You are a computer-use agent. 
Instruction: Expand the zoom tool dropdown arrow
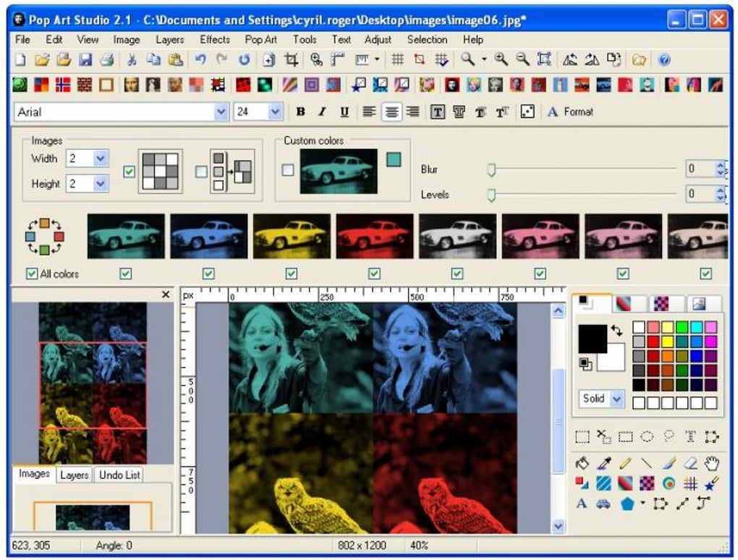point(484,60)
